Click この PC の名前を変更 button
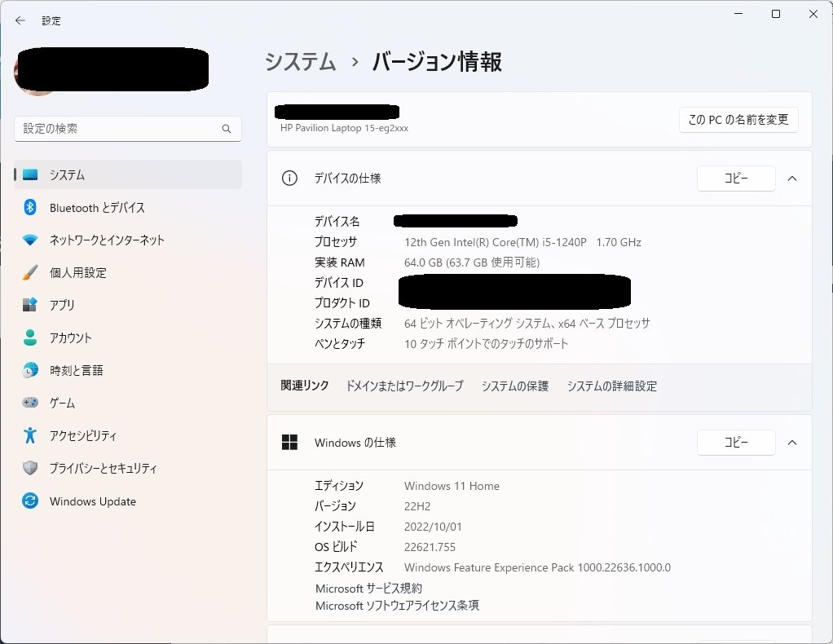The image size is (833, 644). point(738,120)
